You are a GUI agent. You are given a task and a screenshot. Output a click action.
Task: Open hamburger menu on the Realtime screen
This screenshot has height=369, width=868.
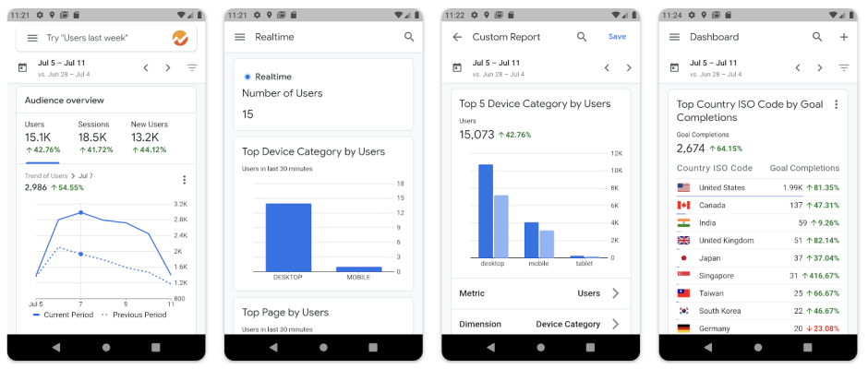(x=240, y=37)
